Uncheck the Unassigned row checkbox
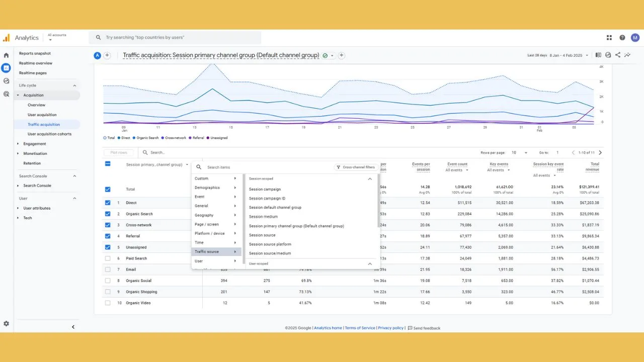The image size is (644, 362). (108, 247)
